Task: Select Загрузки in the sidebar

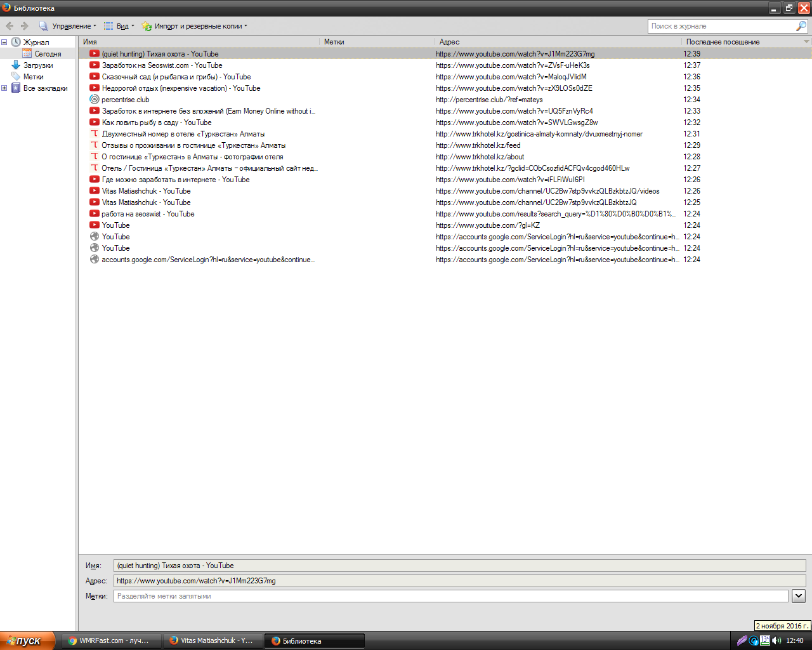Action: [38, 65]
